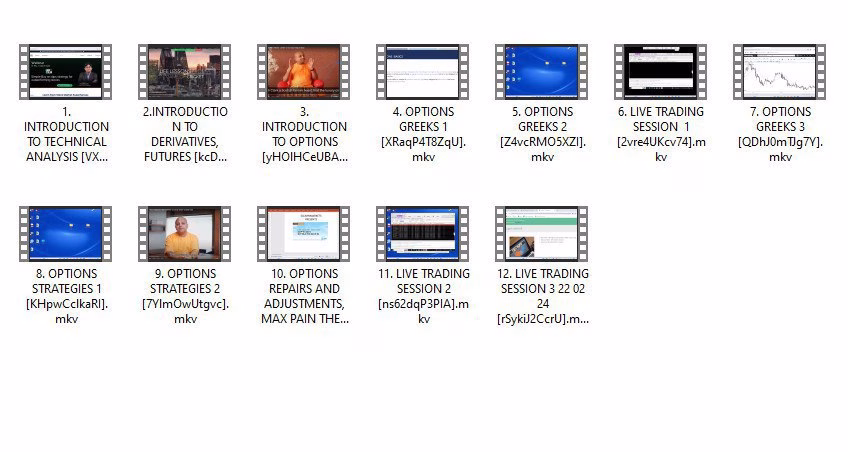Screen dimensions: 848x452
Task: Select the 3. Introduction to Options video icon
Action: pos(303,71)
